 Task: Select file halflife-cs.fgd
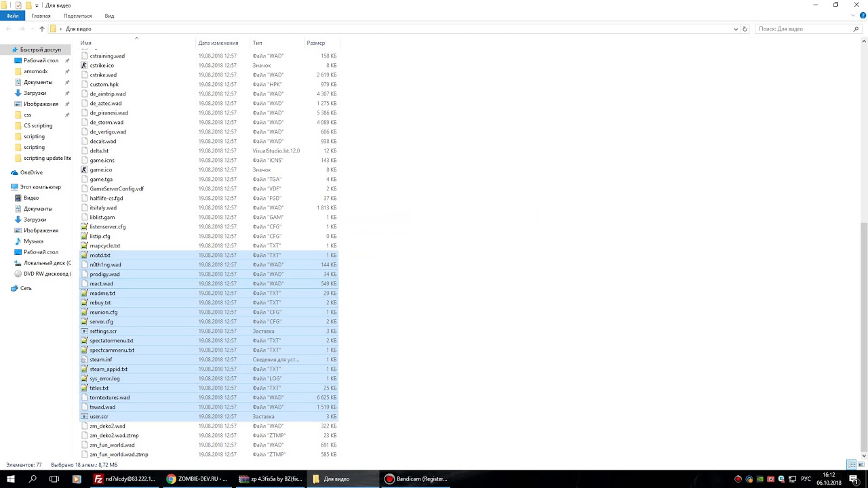click(106, 199)
